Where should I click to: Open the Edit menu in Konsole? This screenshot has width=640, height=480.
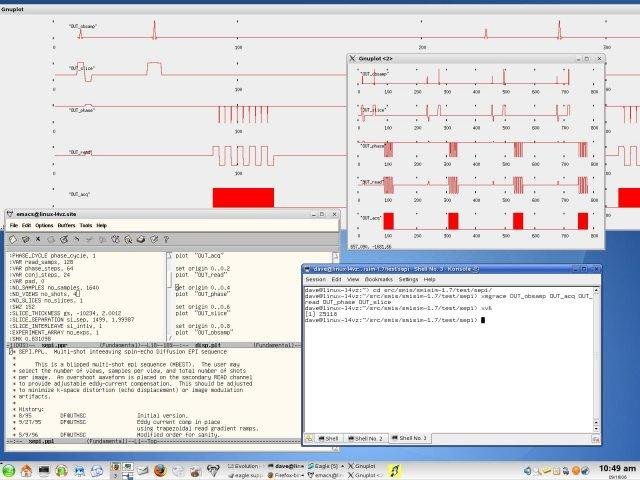pyautogui.click(x=336, y=279)
